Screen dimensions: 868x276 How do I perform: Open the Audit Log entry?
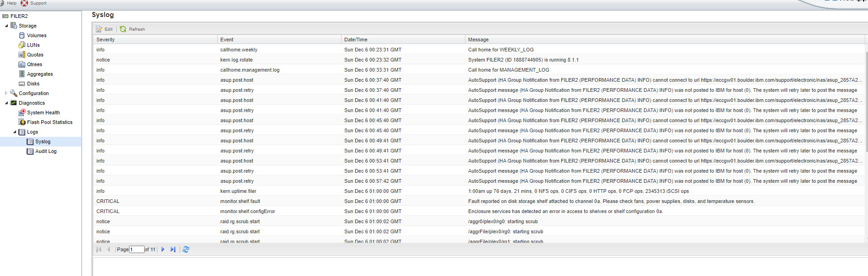(45, 151)
